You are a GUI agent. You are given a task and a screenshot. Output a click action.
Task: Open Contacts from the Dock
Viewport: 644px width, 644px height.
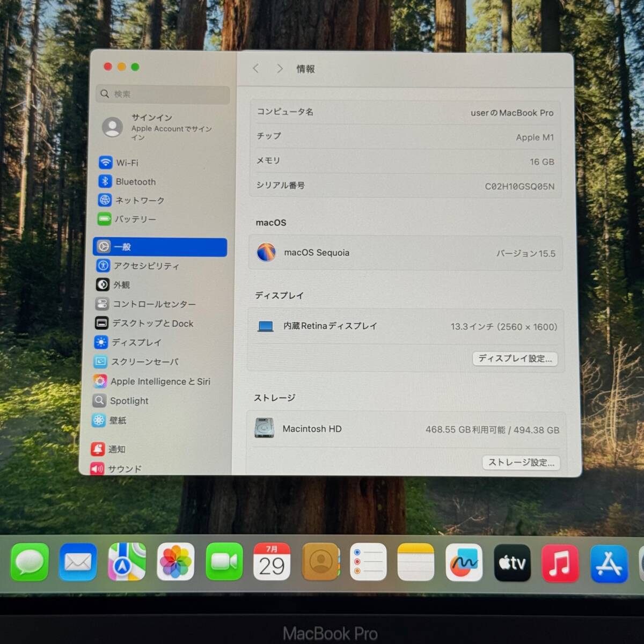320,562
